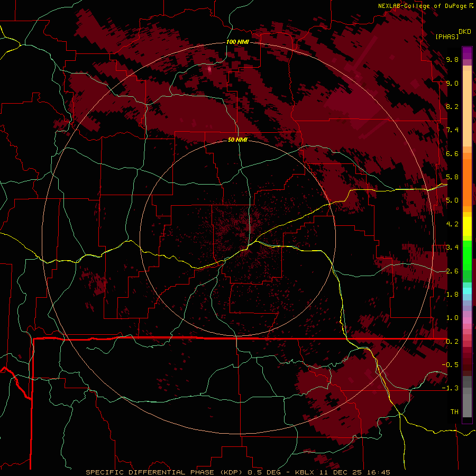
Task: Select the purple top color of the scale
Action: point(467,53)
